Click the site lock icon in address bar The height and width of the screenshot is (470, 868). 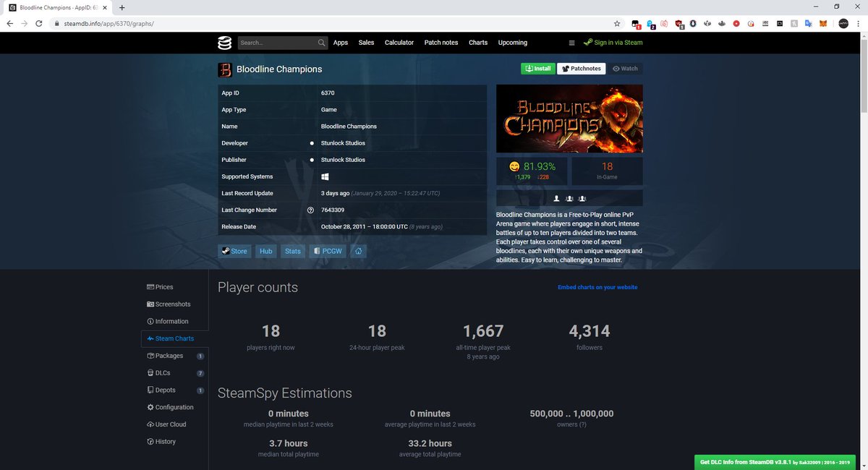coord(56,23)
